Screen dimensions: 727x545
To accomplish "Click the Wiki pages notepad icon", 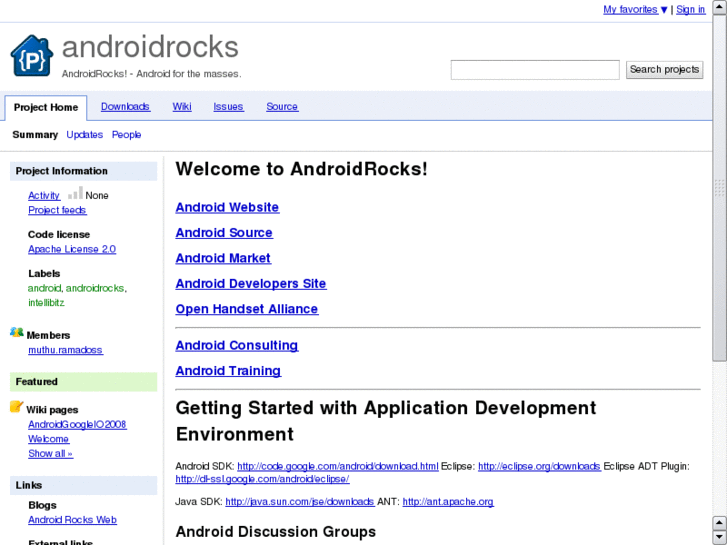I will pos(17,407).
